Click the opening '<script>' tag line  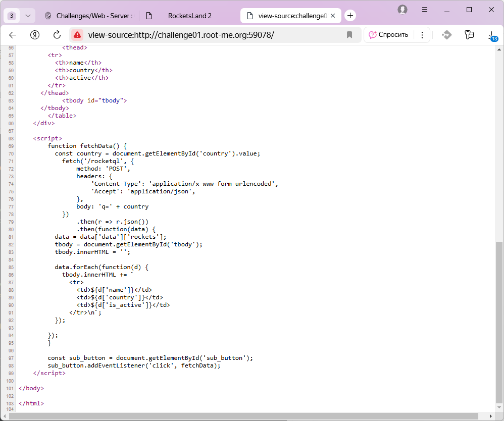[x=47, y=138]
